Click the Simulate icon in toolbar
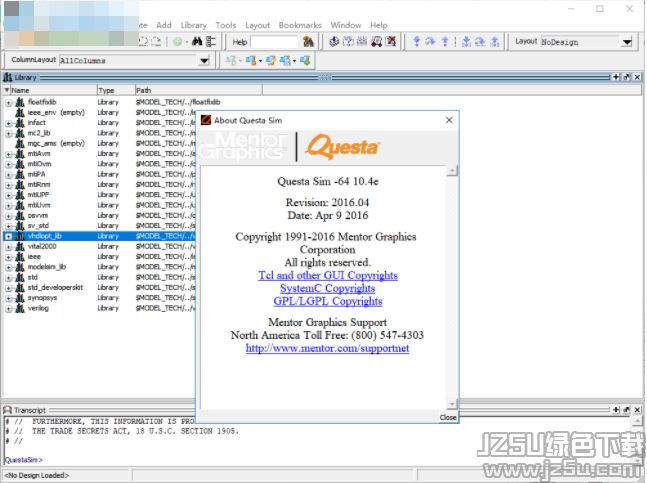 coord(376,41)
